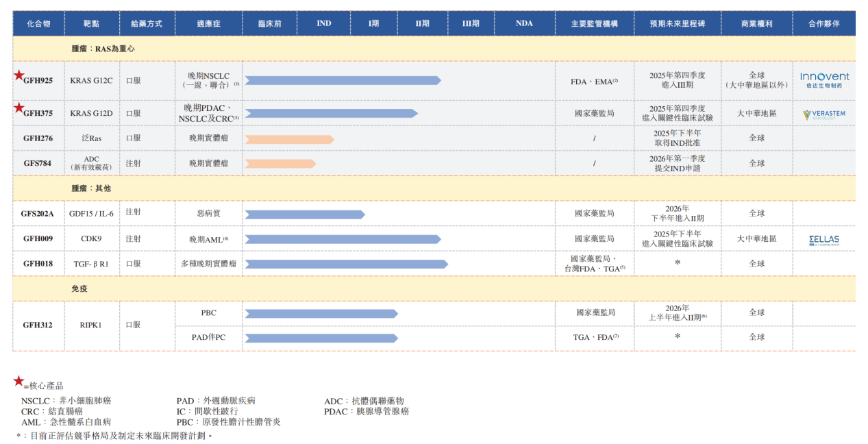
Task: Click the SELLAS partner logo
Action: (x=823, y=240)
